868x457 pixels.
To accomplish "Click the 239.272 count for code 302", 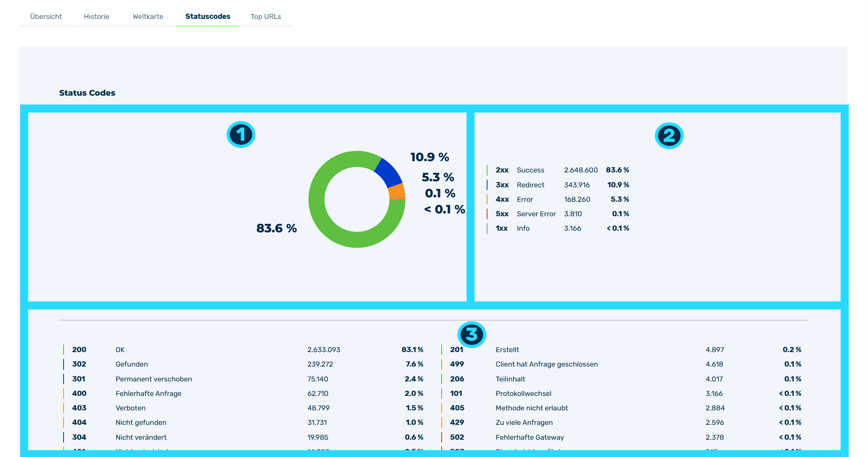I will point(320,364).
